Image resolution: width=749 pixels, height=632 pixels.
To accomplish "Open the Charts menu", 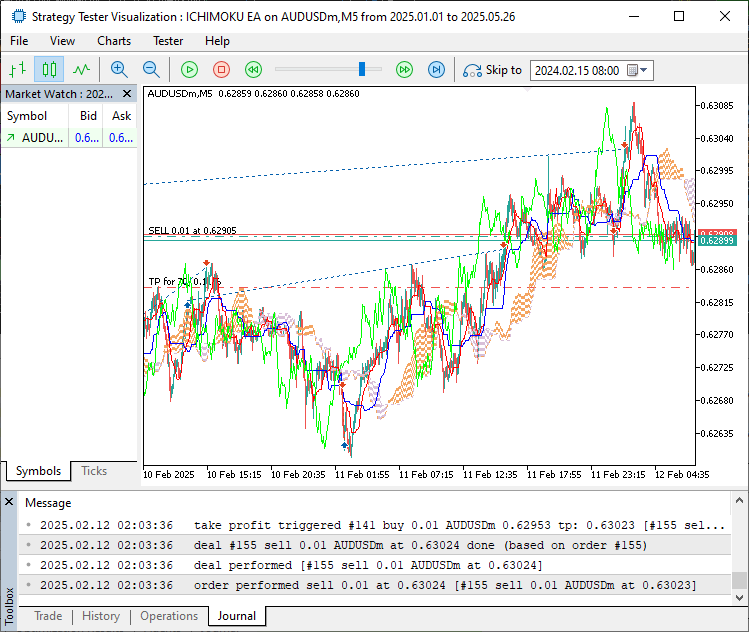I will 114,41.
